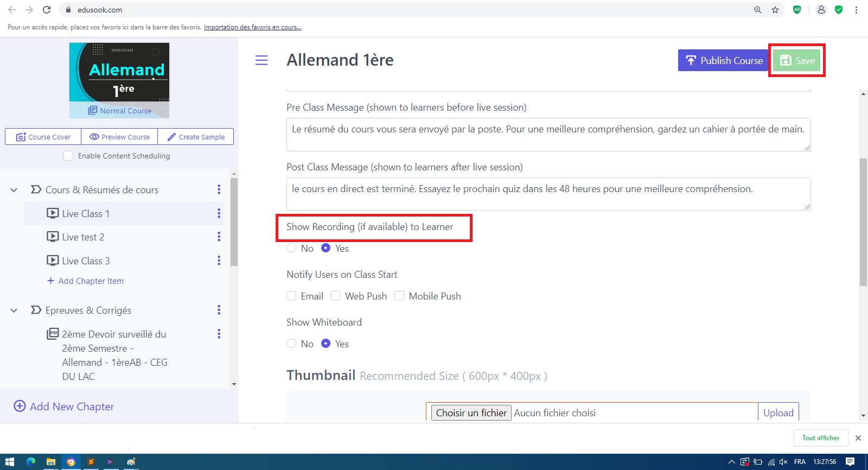
Task: Collapse the Epreuves & Corrigés chapter
Action: click(x=14, y=310)
